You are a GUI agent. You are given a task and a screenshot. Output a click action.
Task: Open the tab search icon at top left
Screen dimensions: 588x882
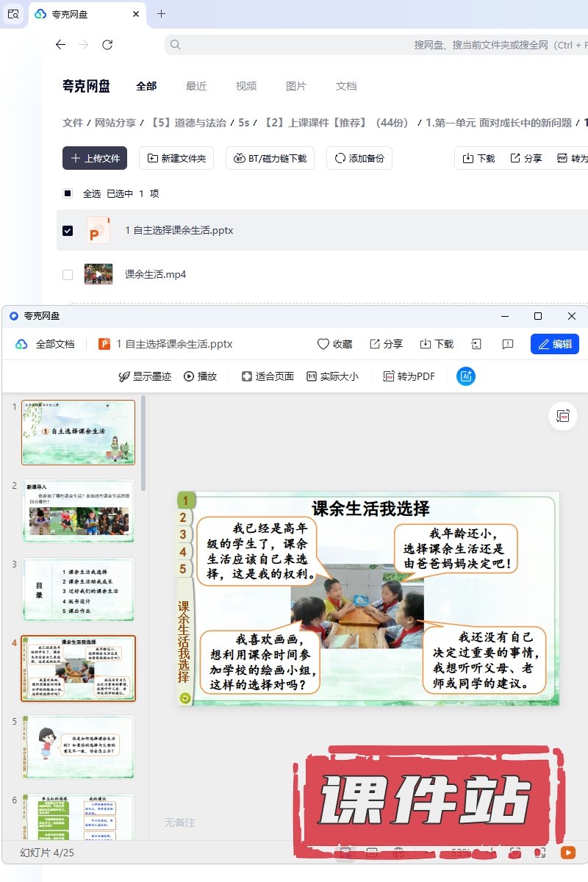click(13, 14)
